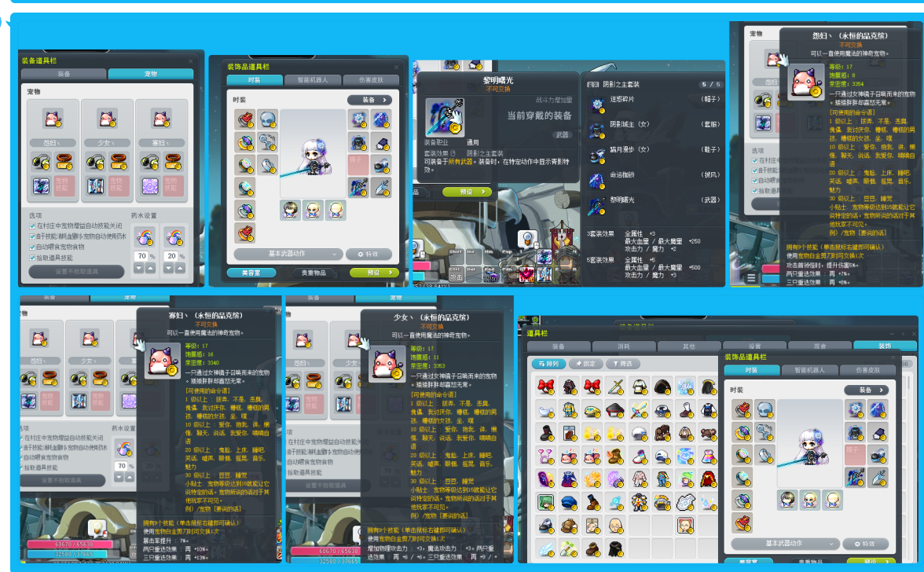Click 筛选 filter button in 道具栏 inventory
Image resolution: width=924 pixels, height=572 pixels.
pos(624,364)
